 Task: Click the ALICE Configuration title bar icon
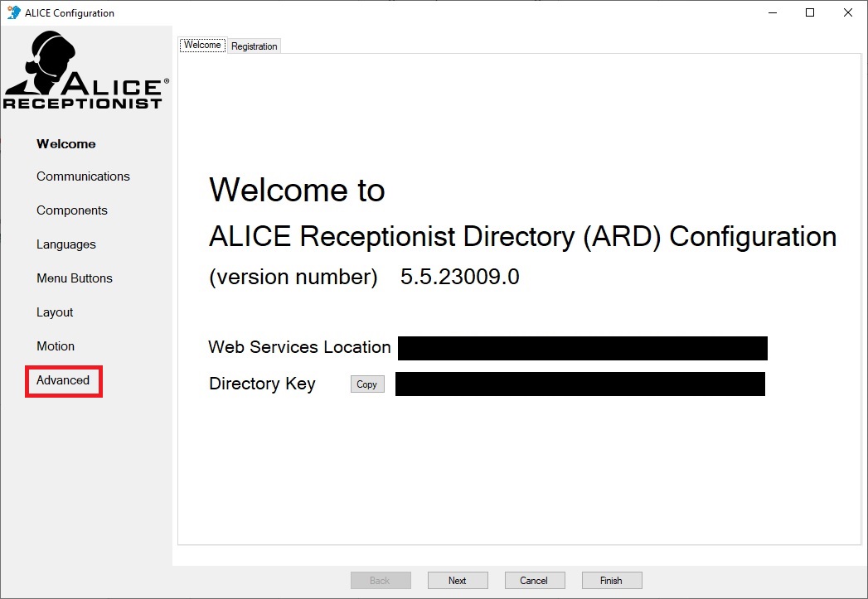coord(14,12)
